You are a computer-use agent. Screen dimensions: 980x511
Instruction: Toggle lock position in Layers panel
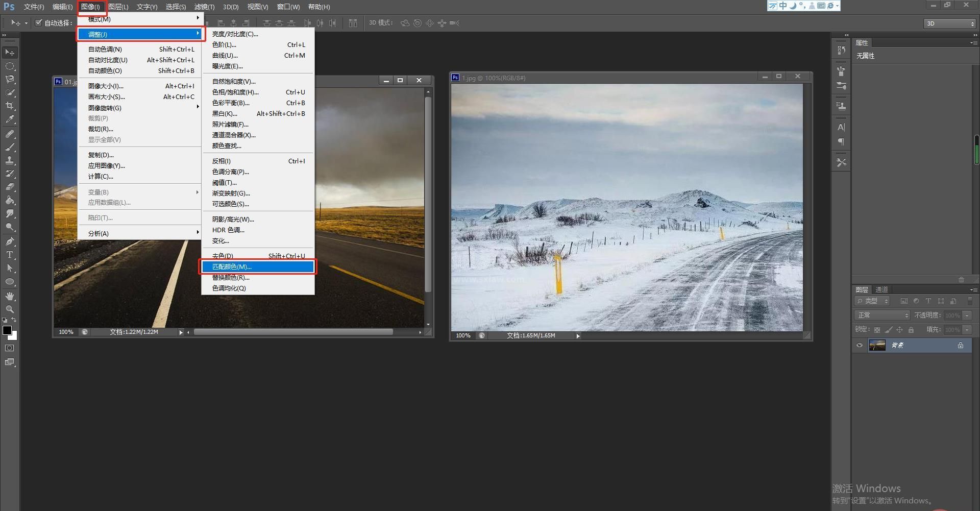[900, 330]
